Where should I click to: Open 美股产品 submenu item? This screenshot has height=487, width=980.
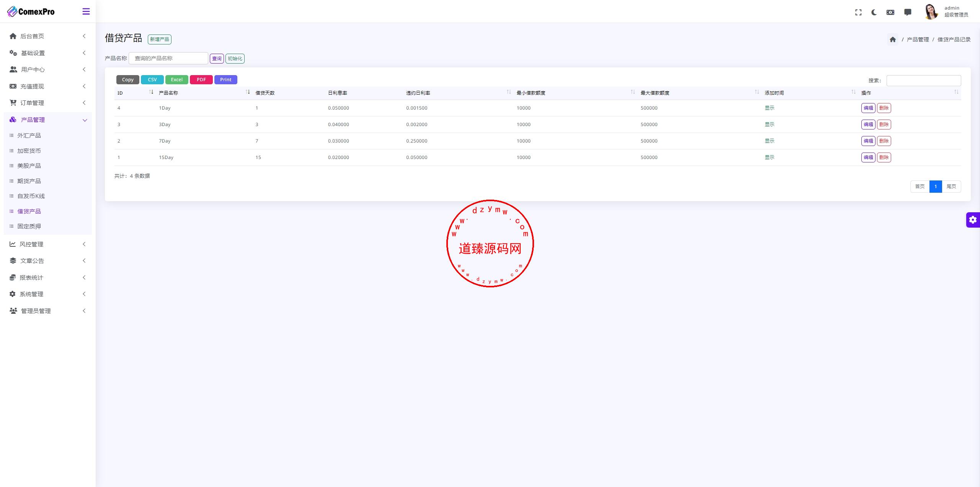[29, 166]
